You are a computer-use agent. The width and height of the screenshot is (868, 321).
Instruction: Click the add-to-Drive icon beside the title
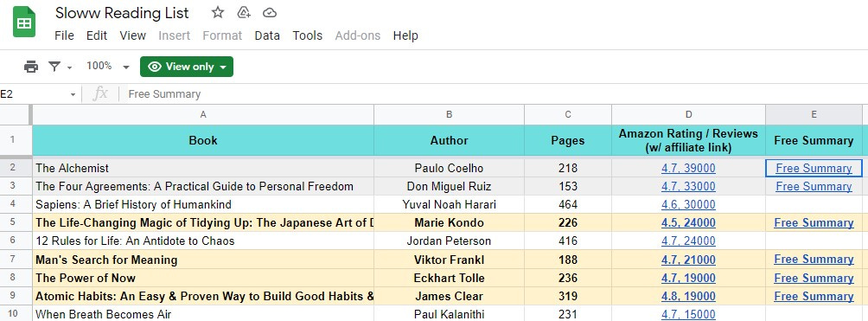click(244, 12)
